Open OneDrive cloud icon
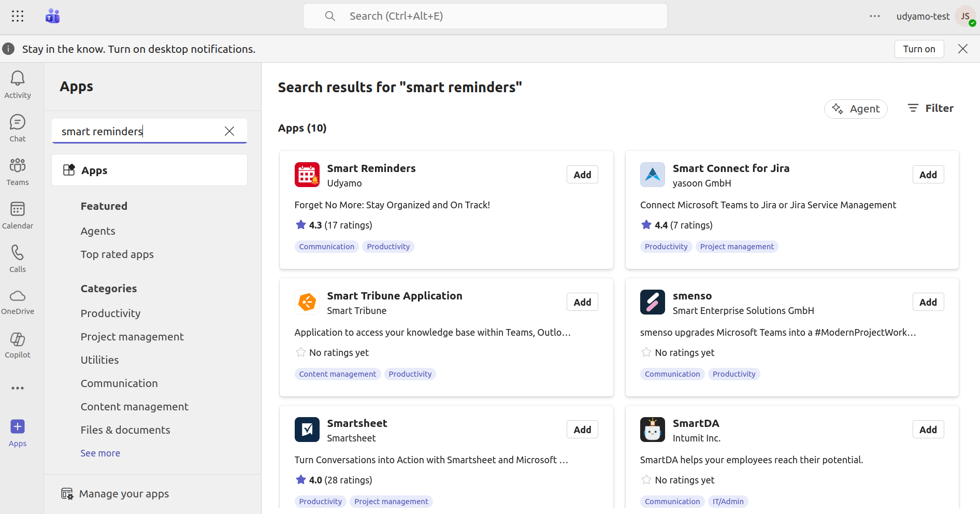 coord(18,302)
